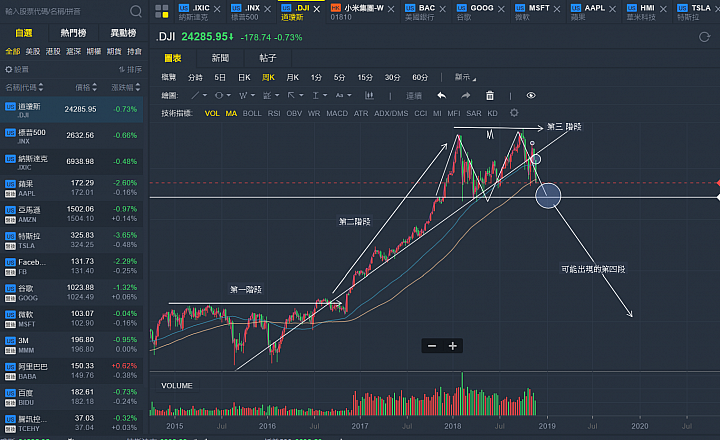Filter watchlist by 期貨

pyautogui.click(x=114, y=51)
